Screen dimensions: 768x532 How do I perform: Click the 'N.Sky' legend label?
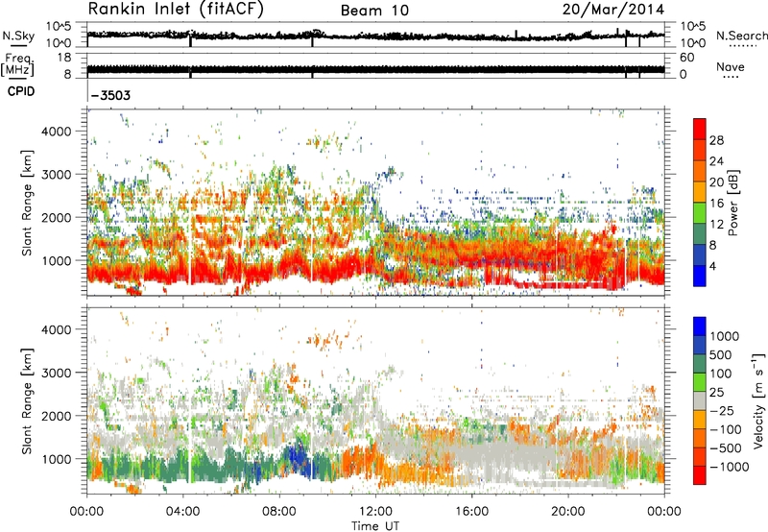tap(18, 36)
